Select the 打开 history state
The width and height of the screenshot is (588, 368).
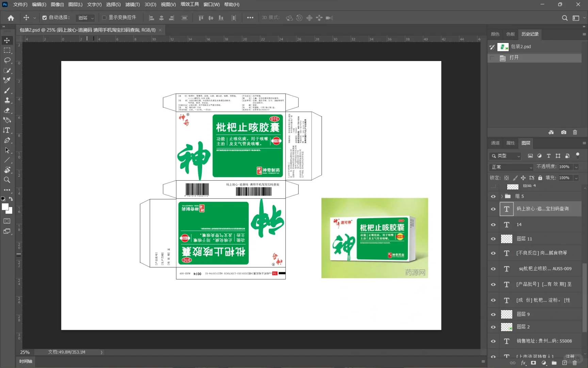(514, 58)
